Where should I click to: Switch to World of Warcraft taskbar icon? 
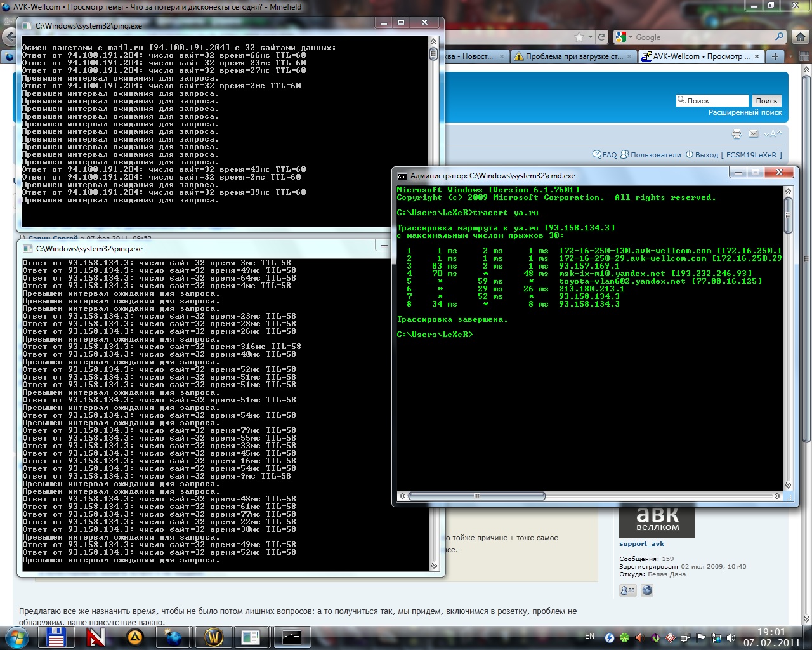click(214, 637)
